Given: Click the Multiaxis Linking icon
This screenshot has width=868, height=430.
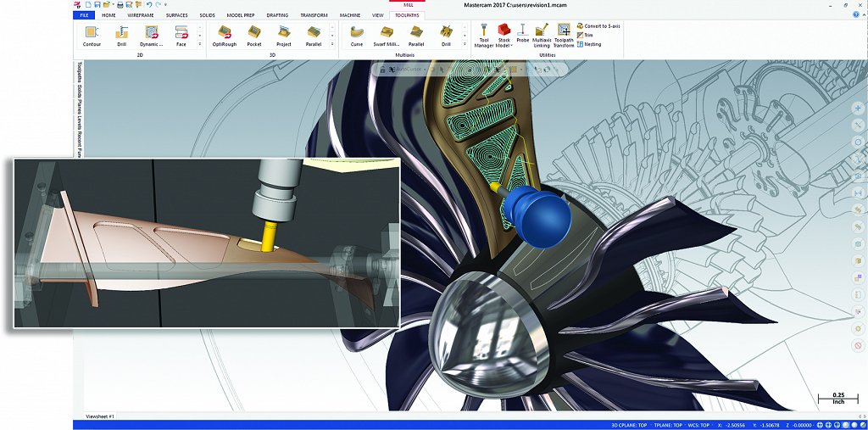Looking at the screenshot, I should point(542,36).
